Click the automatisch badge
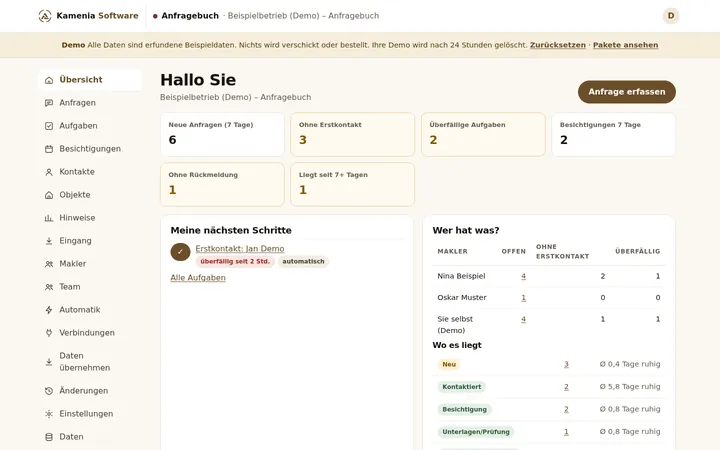Viewport: 720px width, 450px height. [x=303, y=261]
